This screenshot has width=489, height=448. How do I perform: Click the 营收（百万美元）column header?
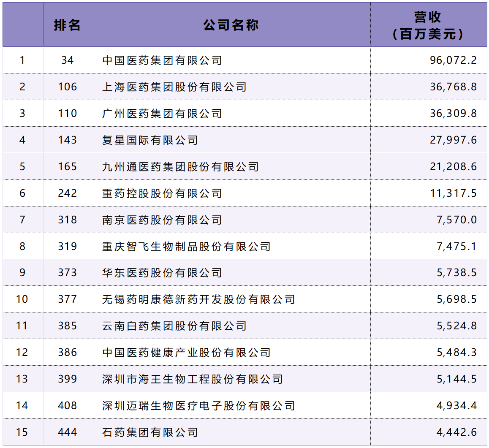tap(427, 24)
